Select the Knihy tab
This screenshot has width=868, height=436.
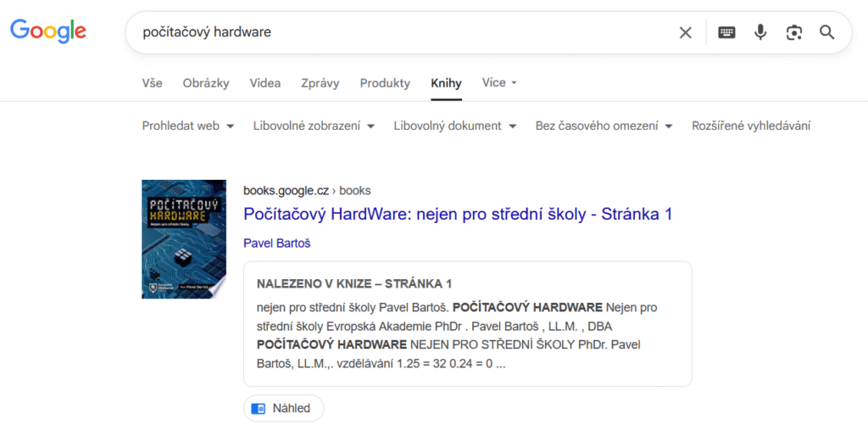pyautogui.click(x=446, y=83)
